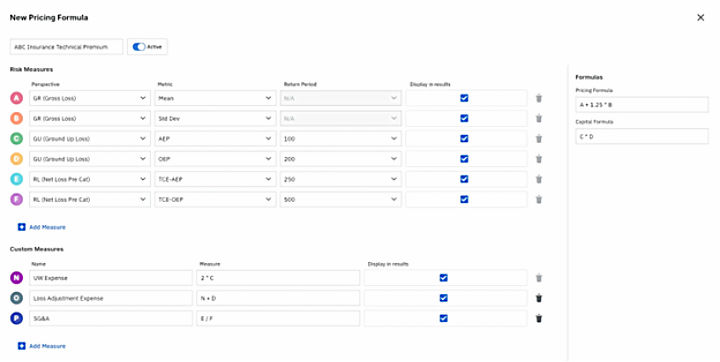
Task: Edit the Loss Adjustment Expense name field
Action: [x=111, y=298]
